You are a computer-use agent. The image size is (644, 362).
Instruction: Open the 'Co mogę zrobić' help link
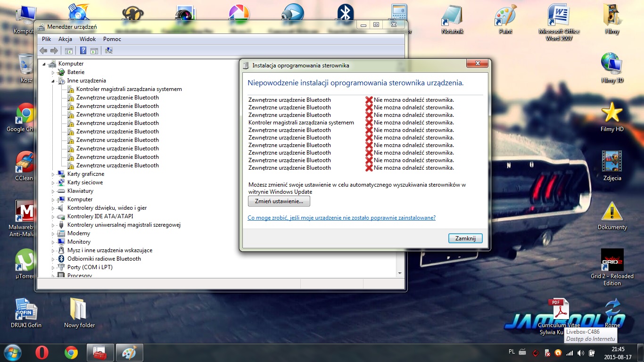[x=341, y=218]
